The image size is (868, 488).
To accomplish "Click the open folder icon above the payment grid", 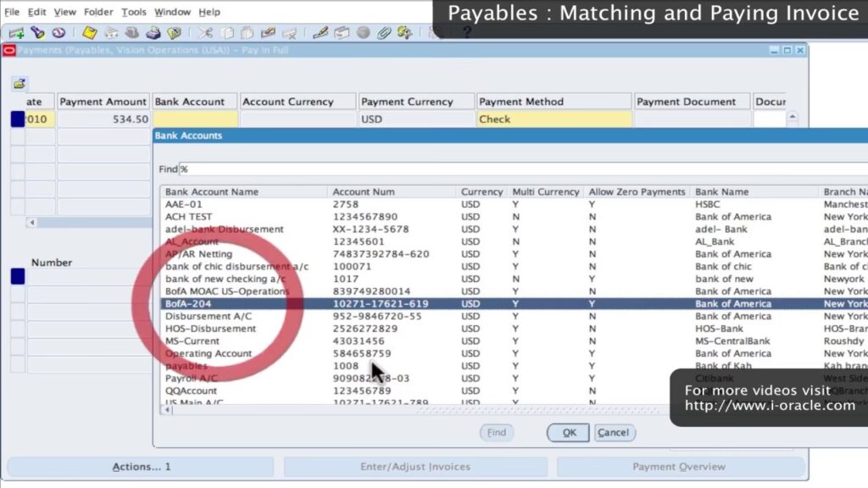I will [19, 83].
